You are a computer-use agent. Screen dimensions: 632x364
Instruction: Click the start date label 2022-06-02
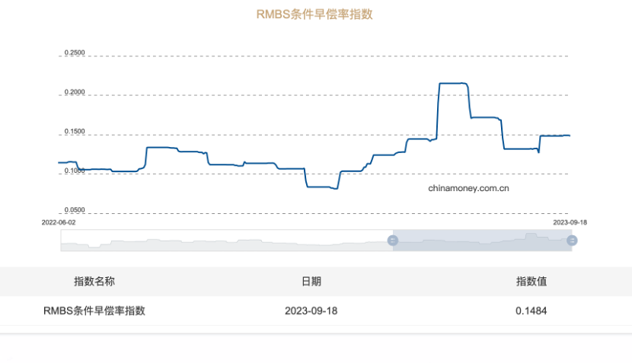pyautogui.click(x=59, y=222)
